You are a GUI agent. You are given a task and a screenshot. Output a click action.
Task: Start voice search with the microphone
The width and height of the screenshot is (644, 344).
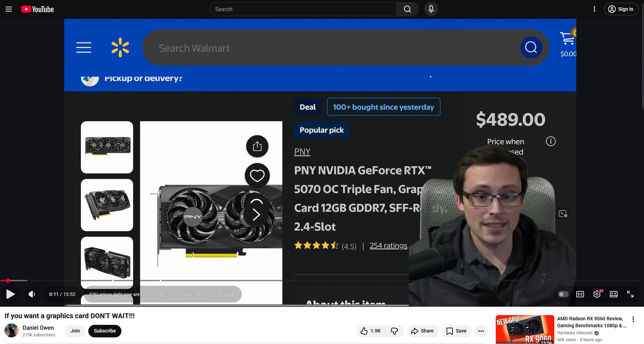(431, 9)
